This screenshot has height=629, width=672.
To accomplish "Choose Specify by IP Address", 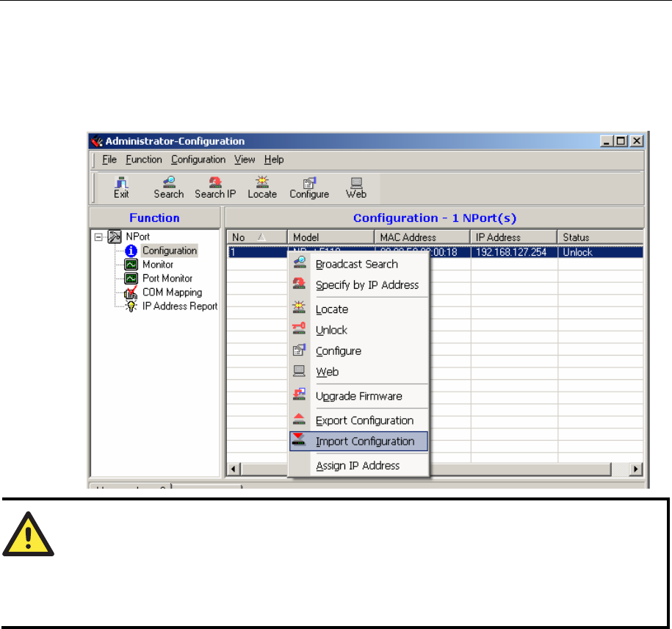I will pyautogui.click(x=359, y=284).
